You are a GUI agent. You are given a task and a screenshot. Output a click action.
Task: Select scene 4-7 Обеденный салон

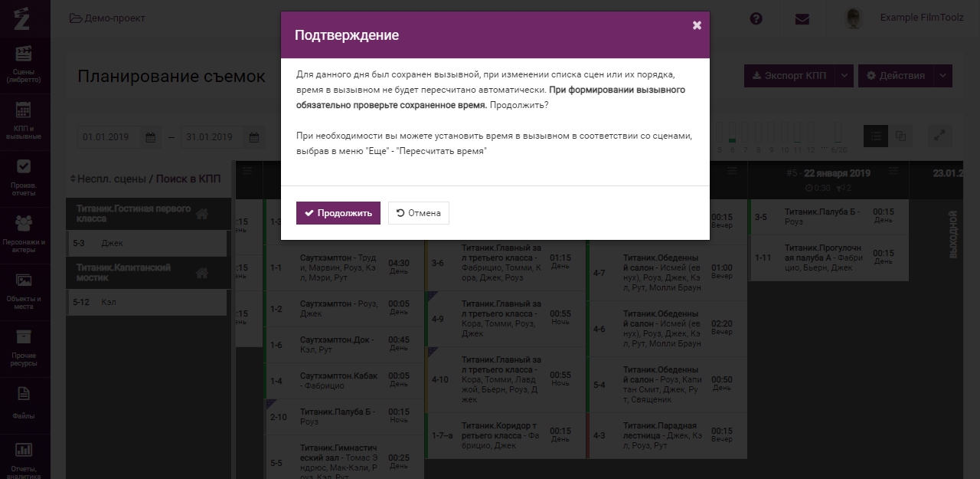tap(666, 272)
